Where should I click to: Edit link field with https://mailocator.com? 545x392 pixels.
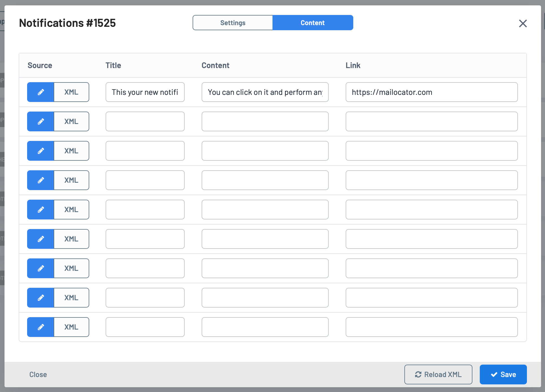pos(432,92)
